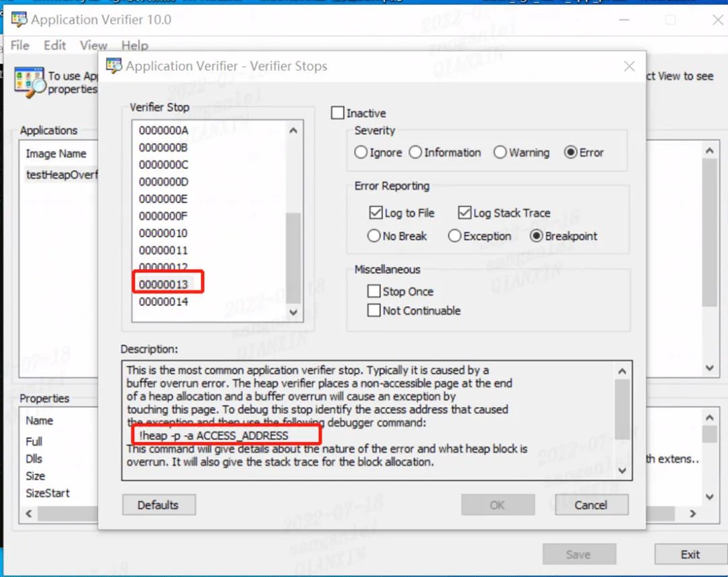This screenshot has height=577, width=728.
Task: Select SizeStart property row
Action: [47, 493]
